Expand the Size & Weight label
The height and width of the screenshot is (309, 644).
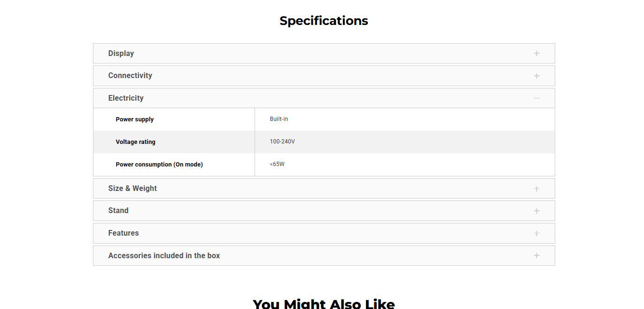(x=132, y=189)
